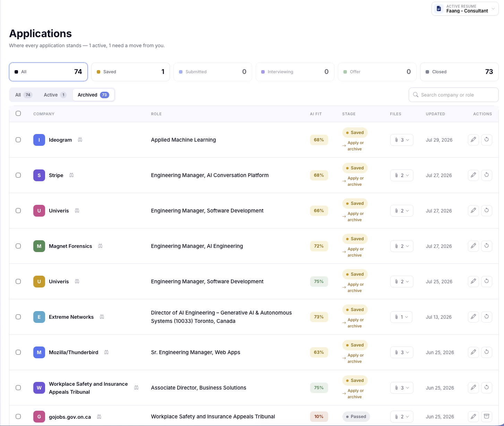
Task: Click the pencil edit icon for Stripe
Action: point(473,175)
